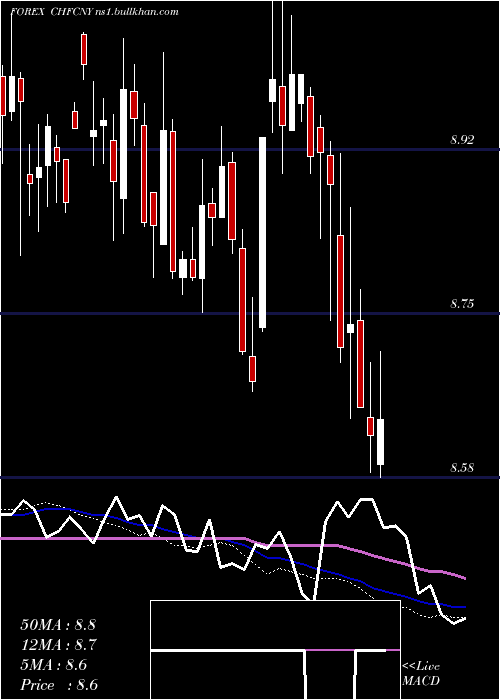
Task: Click the 8.92 price level label
Action: pos(462,140)
